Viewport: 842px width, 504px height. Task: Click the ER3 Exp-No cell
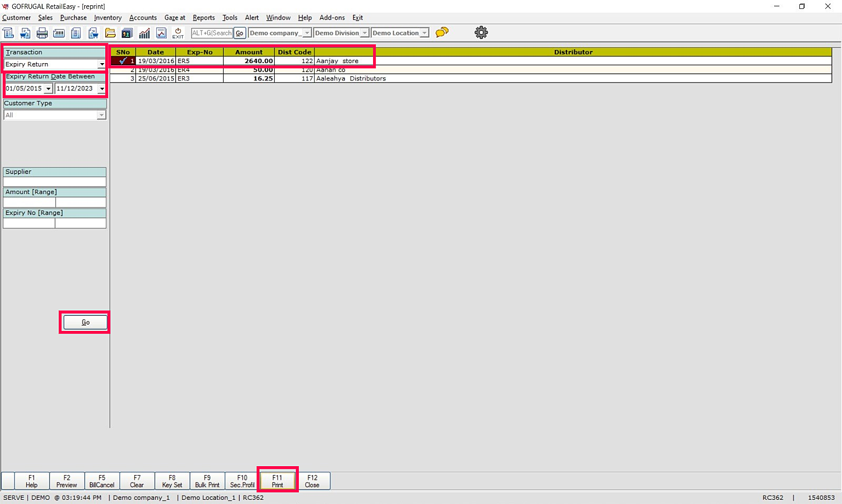point(199,78)
